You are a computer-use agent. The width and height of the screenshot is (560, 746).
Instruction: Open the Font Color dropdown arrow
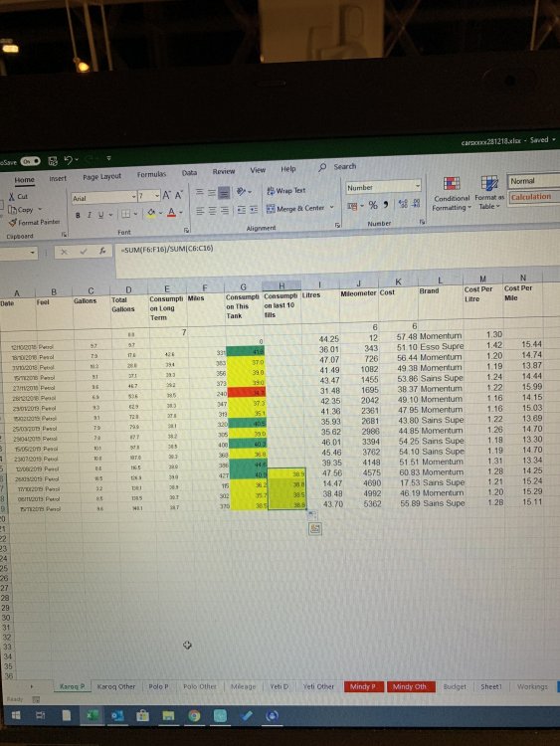181,212
